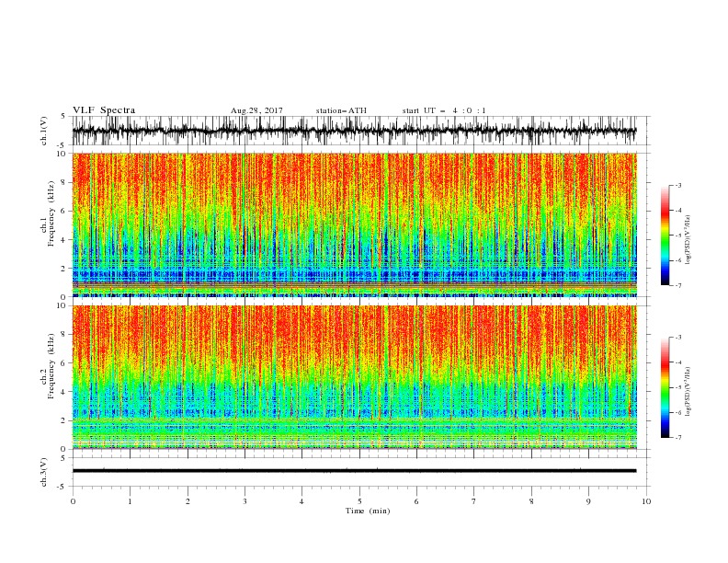728x563 pixels.
Task: Click time axis tick label "9"
Action: point(588,501)
